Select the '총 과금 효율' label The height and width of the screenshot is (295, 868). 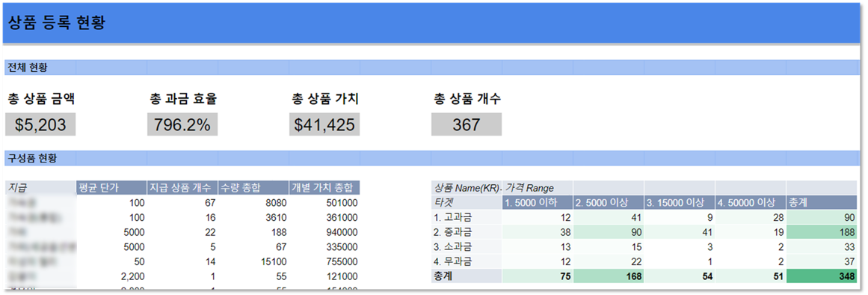coord(183,100)
